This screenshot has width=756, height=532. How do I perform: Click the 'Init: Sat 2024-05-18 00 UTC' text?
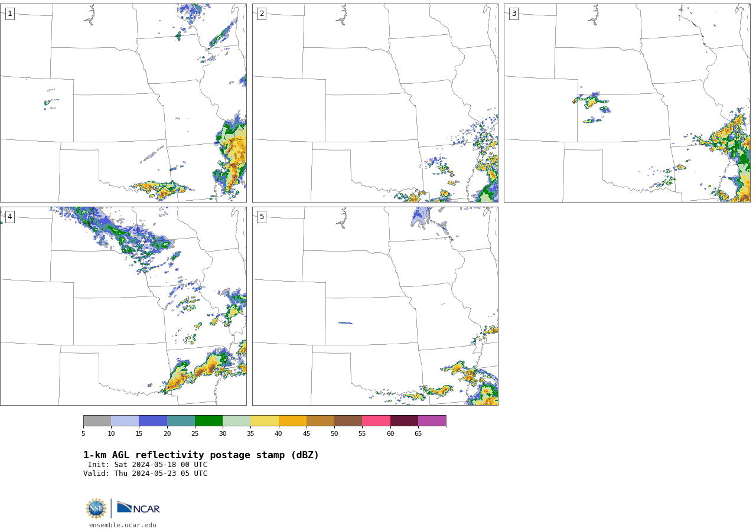(x=148, y=465)
